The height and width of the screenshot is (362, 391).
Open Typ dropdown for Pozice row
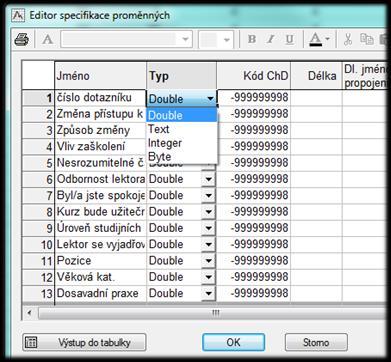click(x=209, y=261)
